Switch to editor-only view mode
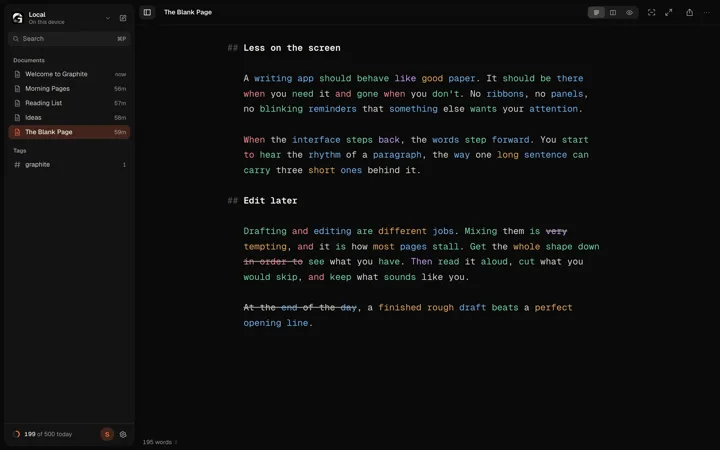720x450 pixels. (x=596, y=12)
